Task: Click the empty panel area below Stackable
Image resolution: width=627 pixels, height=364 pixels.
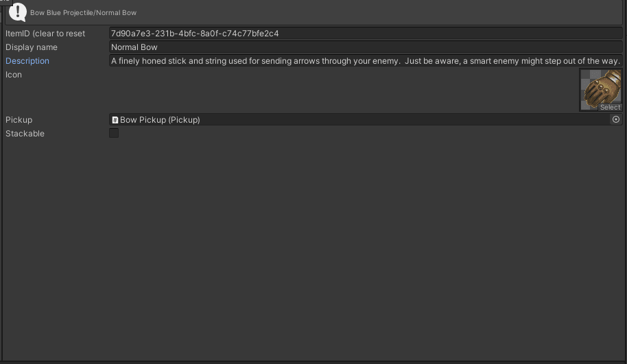Action: (x=313, y=247)
